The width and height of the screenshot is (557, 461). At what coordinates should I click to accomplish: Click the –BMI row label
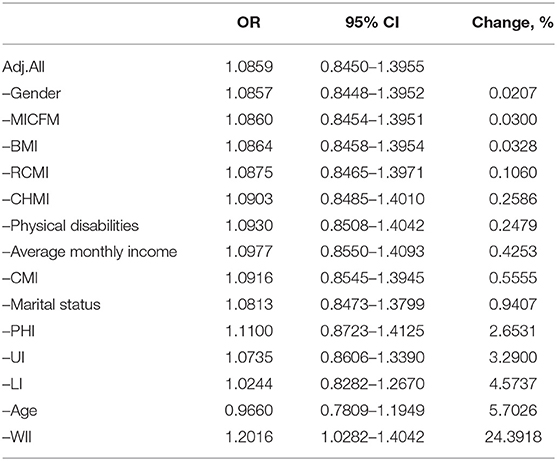click(x=20, y=146)
